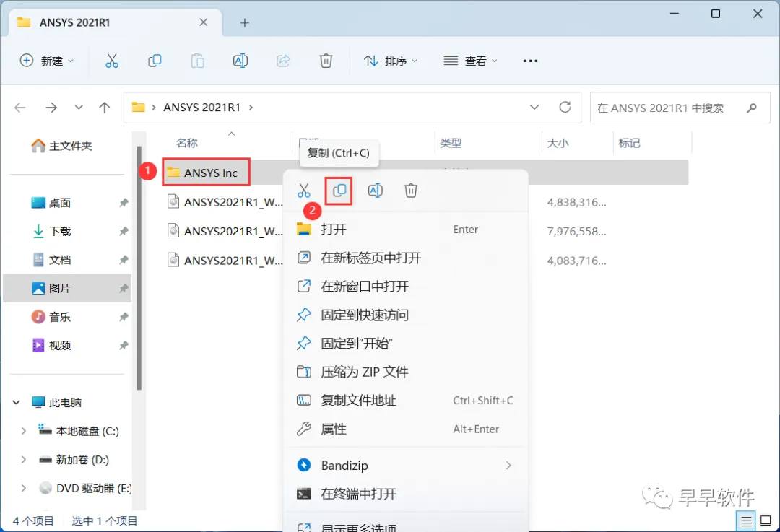Click ANSYS 2021R1 breadcrumb in address bar
The image size is (780, 532).
point(202,108)
